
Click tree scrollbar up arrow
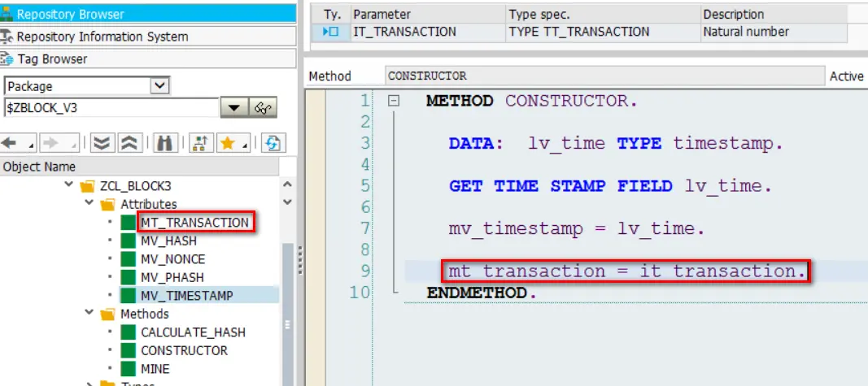pos(287,184)
